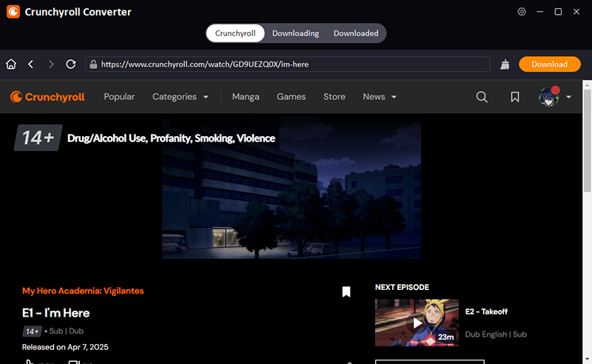Play the E2 Takeoff thumbnail
The height and width of the screenshot is (364, 592).
coord(417,323)
